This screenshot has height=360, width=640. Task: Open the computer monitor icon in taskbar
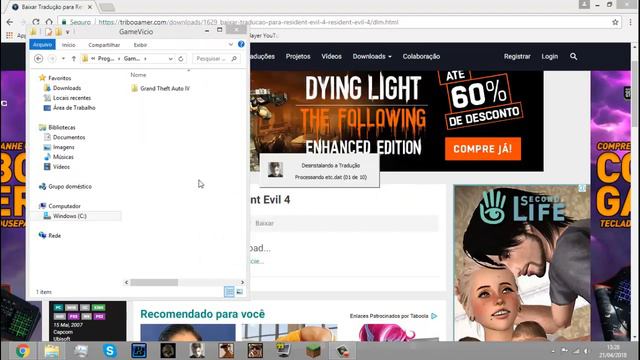(284, 351)
